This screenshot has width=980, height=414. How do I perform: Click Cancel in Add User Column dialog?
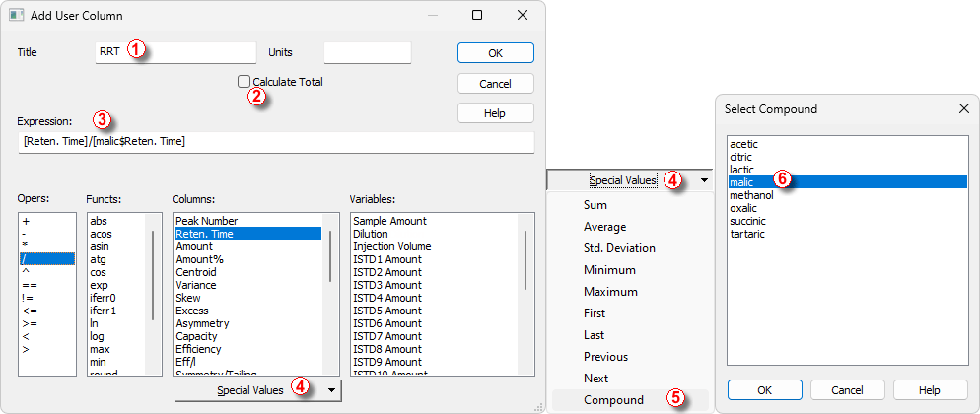click(x=496, y=83)
